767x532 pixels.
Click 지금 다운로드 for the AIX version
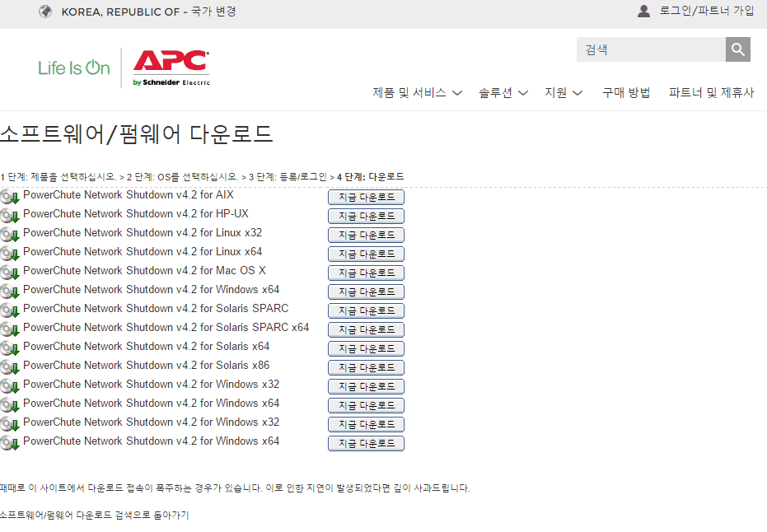(x=366, y=197)
